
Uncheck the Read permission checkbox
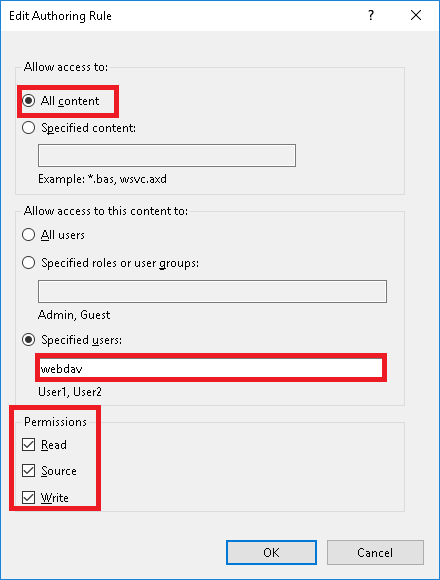point(28,444)
